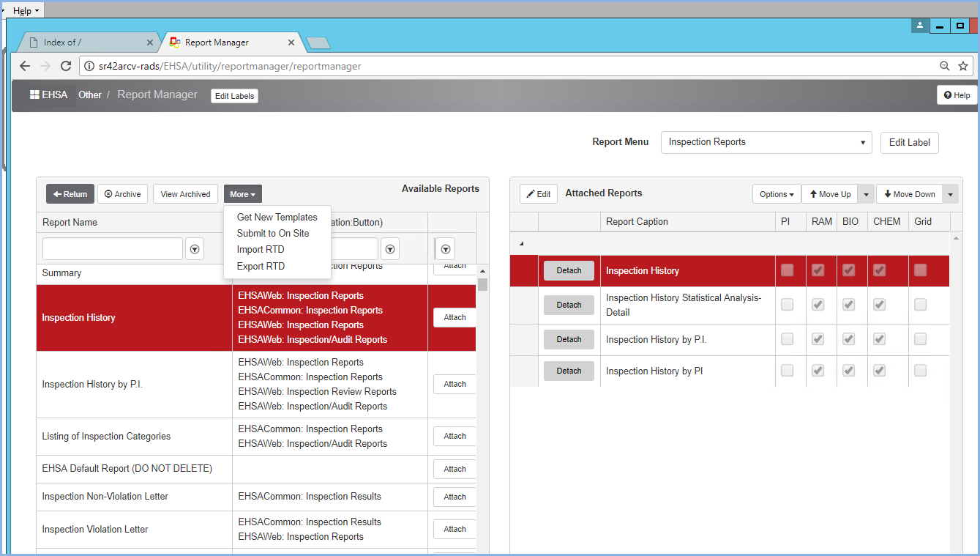Open EHSA home grid icon

click(x=34, y=94)
